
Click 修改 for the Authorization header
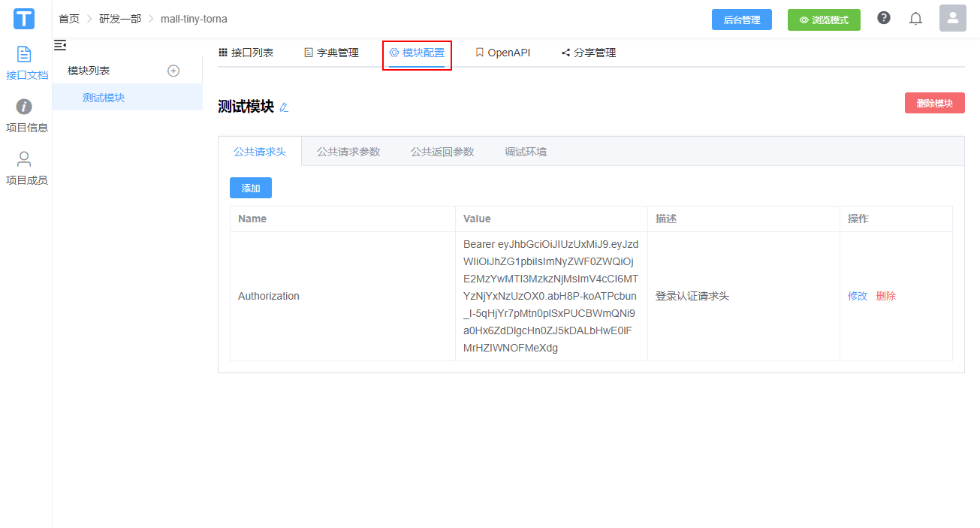(858, 296)
